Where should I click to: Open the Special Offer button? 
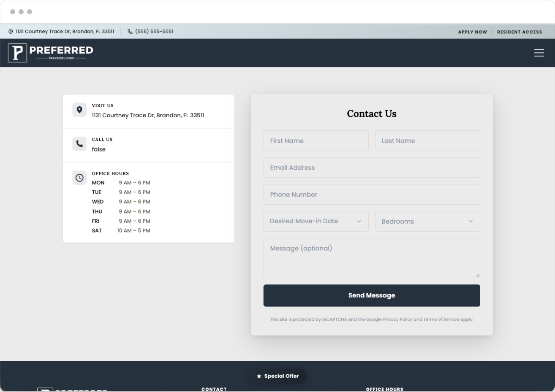click(277, 376)
